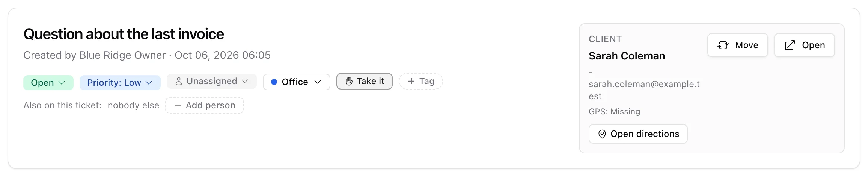This screenshot has height=176, width=868.
Task: Open the Priority: Low dropdown
Action: pos(120,83)
